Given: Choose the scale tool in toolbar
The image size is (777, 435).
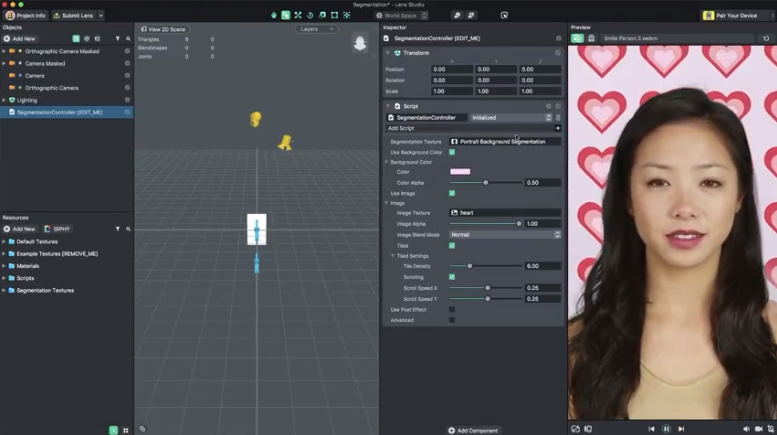Looking at the screenshot, I should coord(322,15).
